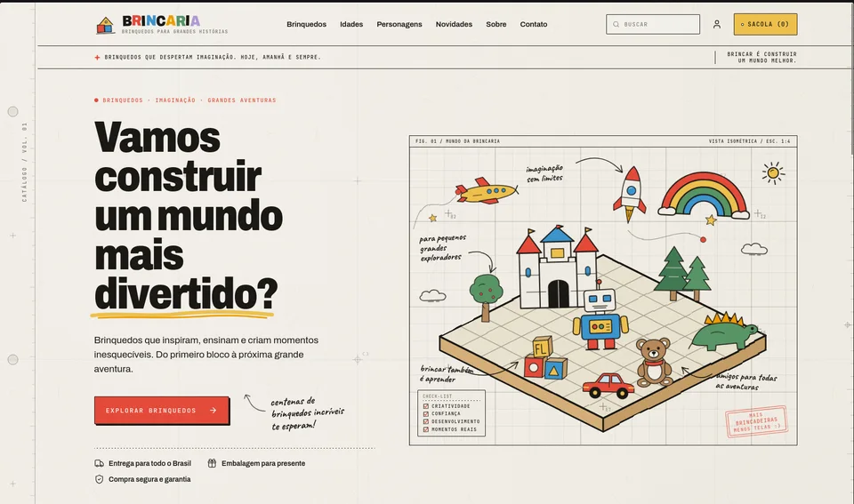Click the 'brincar também é aprender' note
Viewport: 854px width, 504px height.
pos(446,374)
